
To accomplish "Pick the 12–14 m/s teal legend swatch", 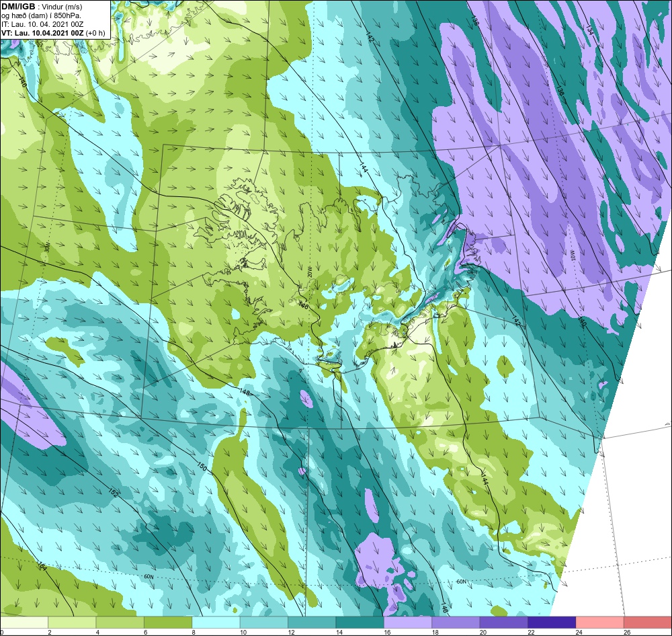I will 312,623.
